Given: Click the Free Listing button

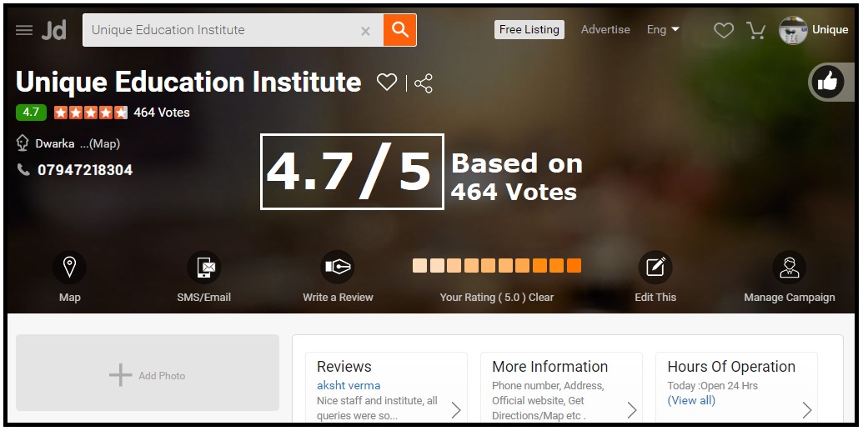Looking at the screenshot, I should [x=529, y=29].
